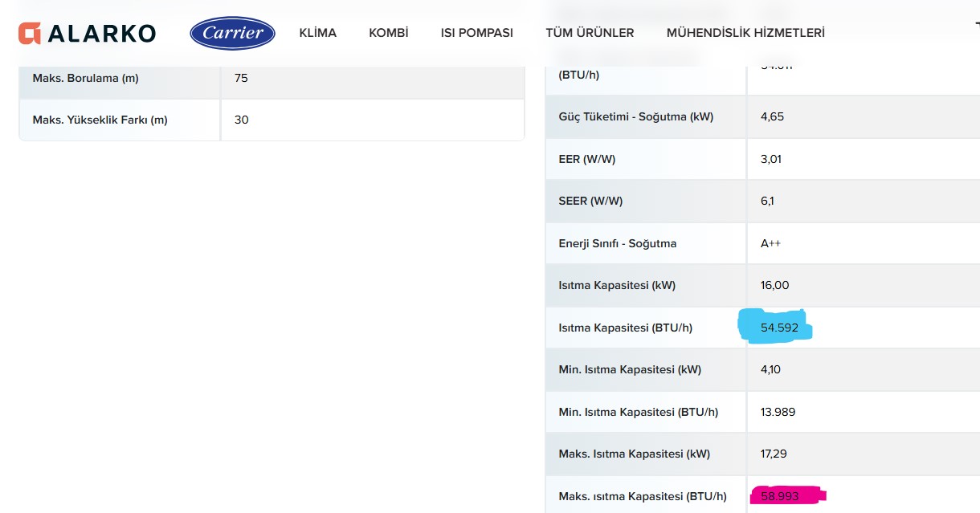The image size is (980, 513).
Task: Open the KLİMA menu item
Action: pos(317,33)
